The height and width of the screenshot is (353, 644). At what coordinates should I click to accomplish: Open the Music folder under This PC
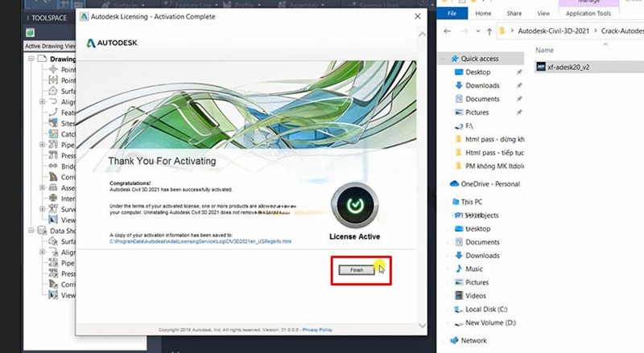point(474,269)
